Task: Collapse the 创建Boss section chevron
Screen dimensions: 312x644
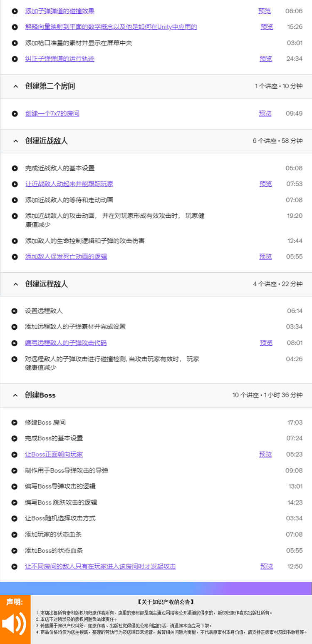Action: tap(15, 395)
